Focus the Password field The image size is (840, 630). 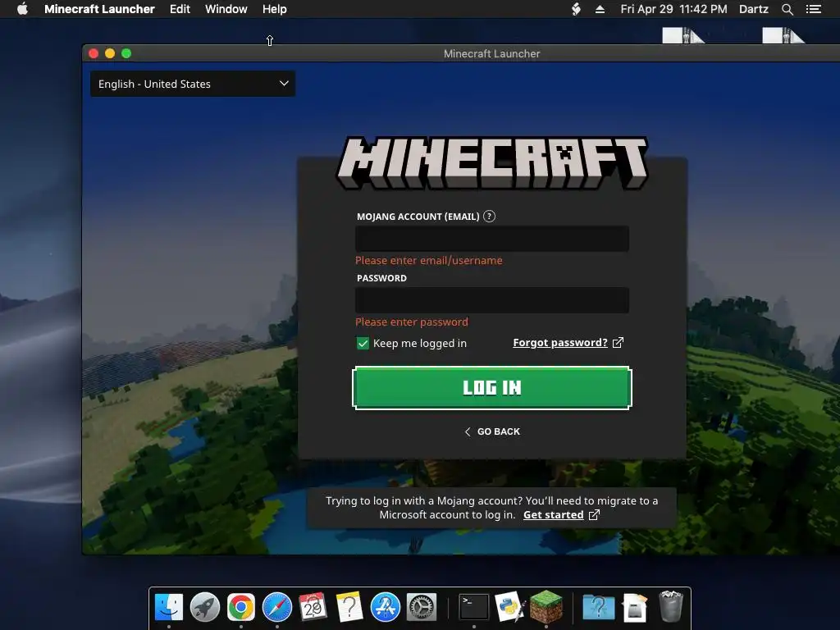pos(492,300)
